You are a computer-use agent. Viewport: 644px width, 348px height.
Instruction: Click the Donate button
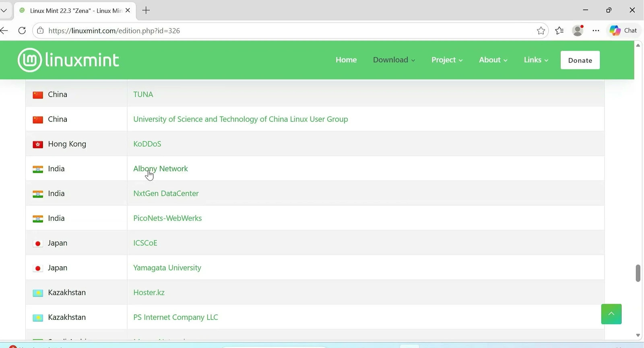click(580, 60)
